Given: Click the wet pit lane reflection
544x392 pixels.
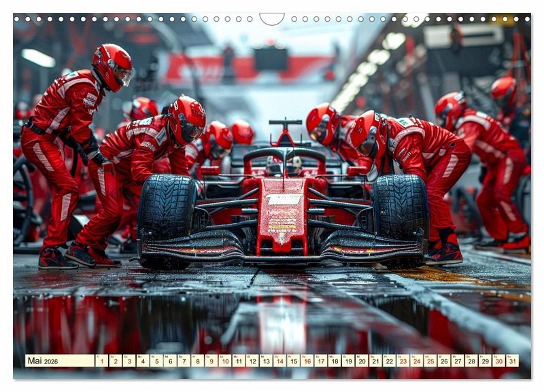Looking at the screenshot, I should (272, 319).
